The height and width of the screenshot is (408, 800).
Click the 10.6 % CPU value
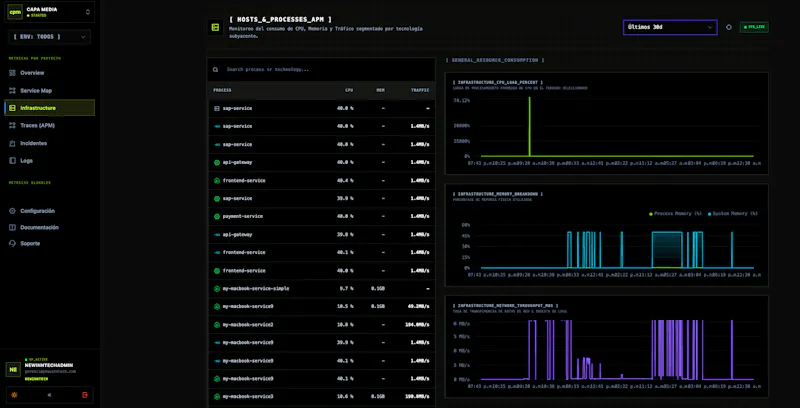(345, 397)
